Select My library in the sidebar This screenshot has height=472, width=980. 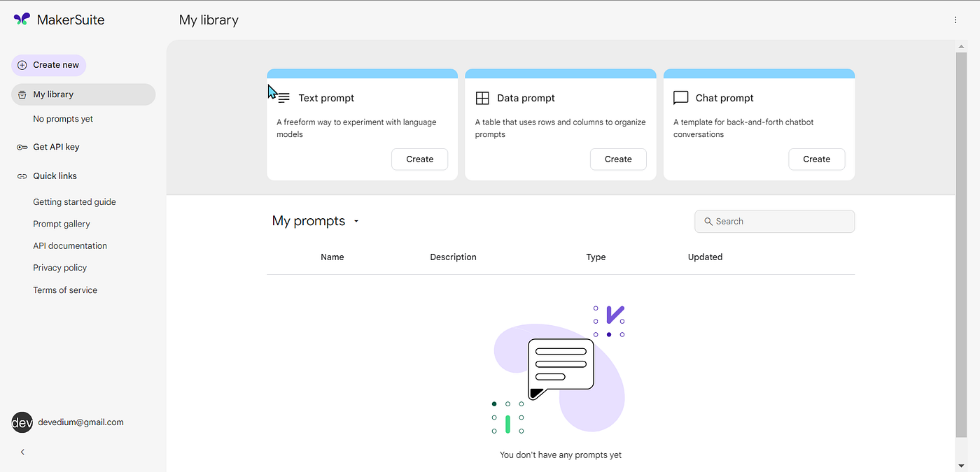click(x=83, y=94)
